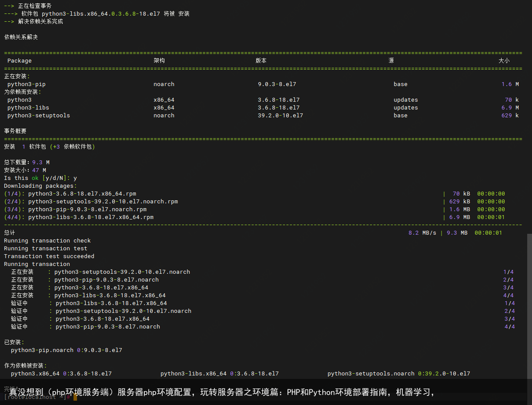Click '(3/4): python3-pip-9.0.3-8.el7.noarch.rpm' download line

75,209
